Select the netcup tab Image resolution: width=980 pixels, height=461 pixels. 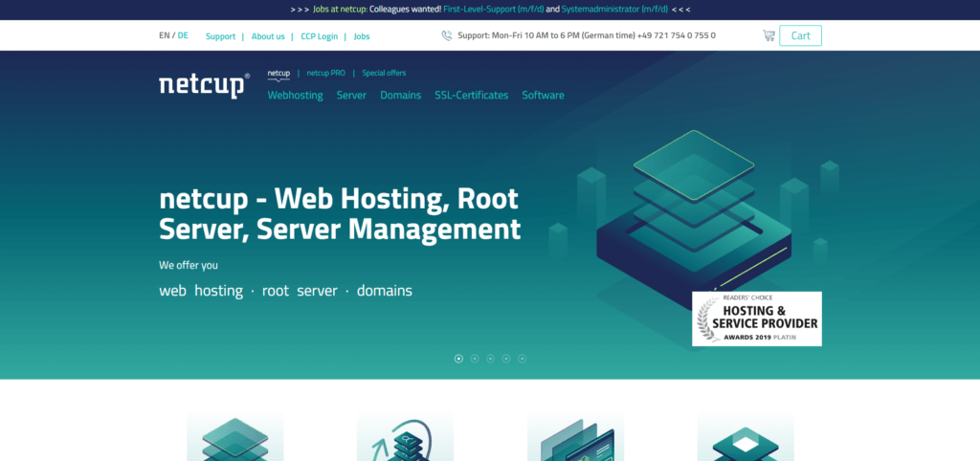click(278, 73)
